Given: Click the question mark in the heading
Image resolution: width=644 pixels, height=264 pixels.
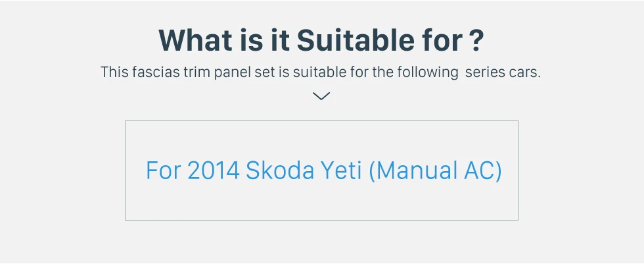Looking at the screenshot, I should [476, 40].
